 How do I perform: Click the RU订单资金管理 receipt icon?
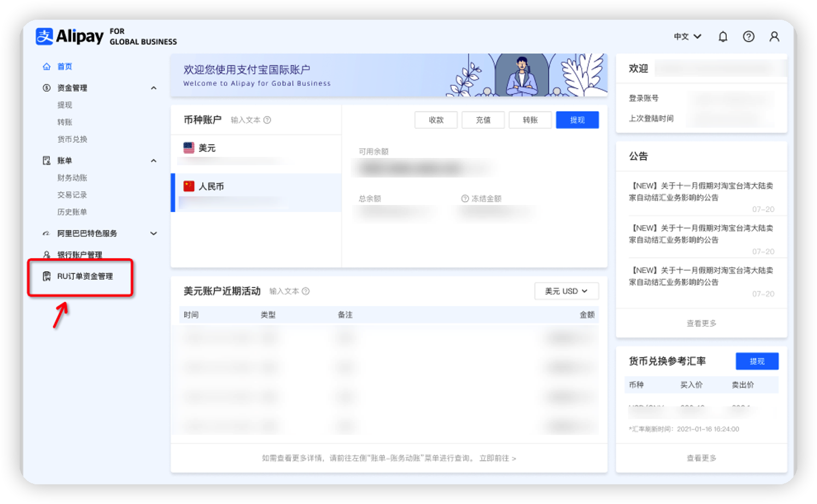46,276
